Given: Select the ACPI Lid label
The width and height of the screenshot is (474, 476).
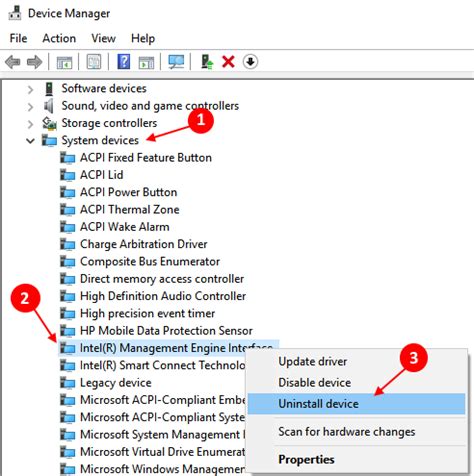Looking at the screenshot, I should (x=102, y=175).
